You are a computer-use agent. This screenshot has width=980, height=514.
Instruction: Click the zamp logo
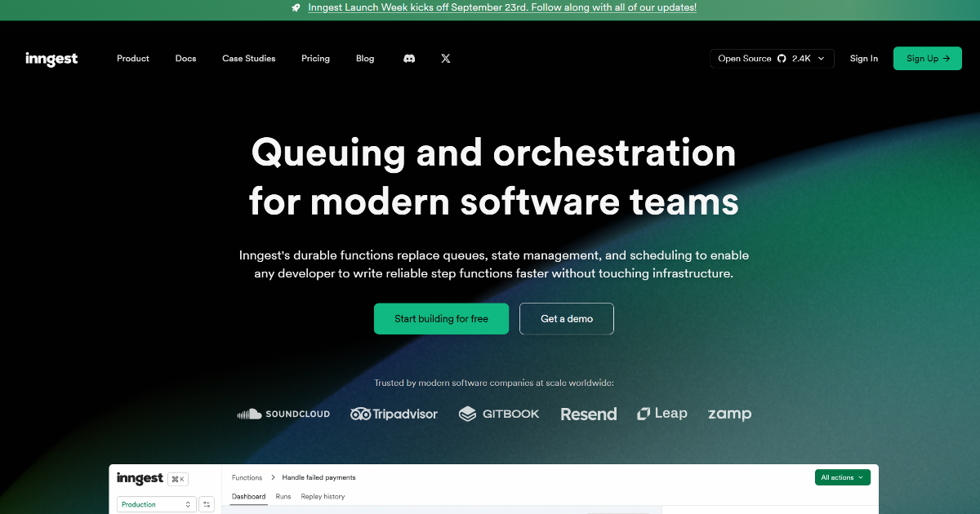coord(728,414)
